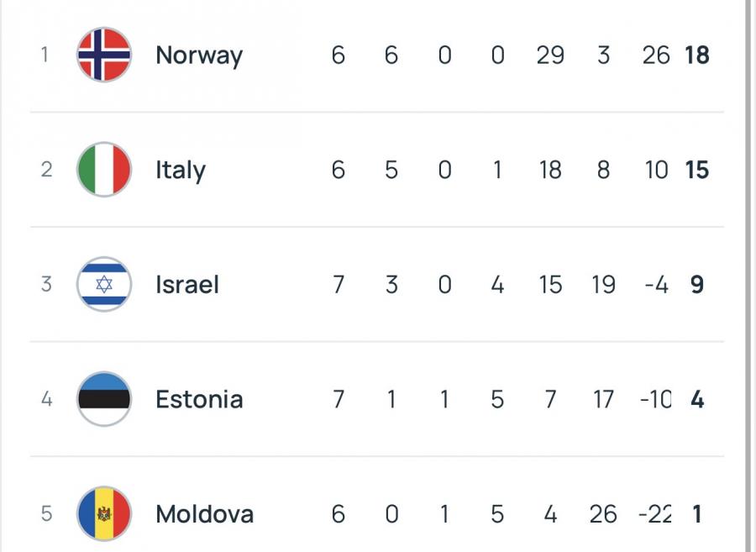Click Estonia's 4 points total
Viewport: 756px width, 552px height.
(697, 399)
